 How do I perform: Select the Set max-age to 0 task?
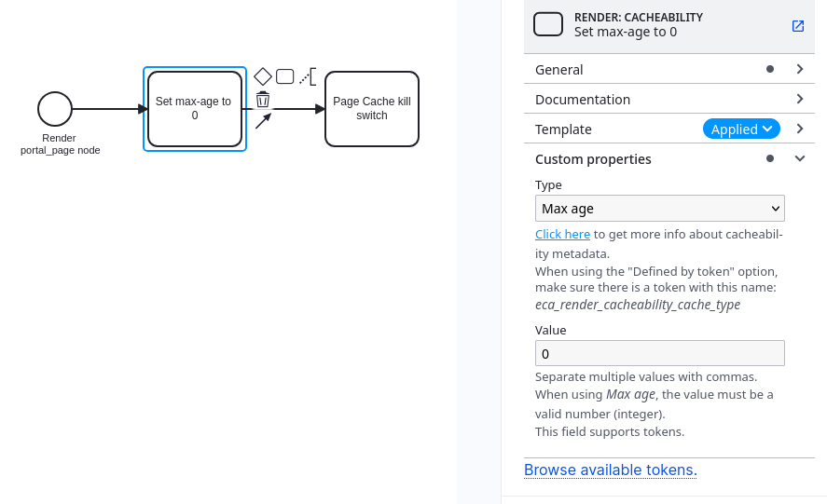pyautogui.click(x=195, y=109)
